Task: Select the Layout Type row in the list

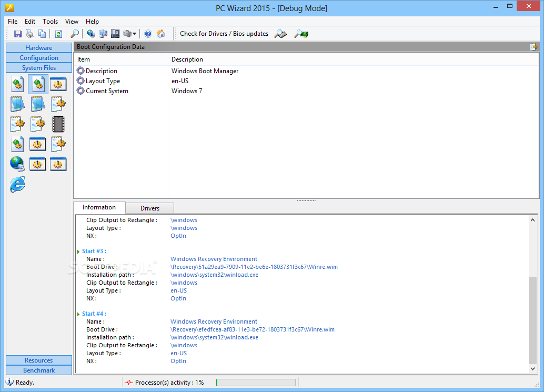Action: pos(307,81)
